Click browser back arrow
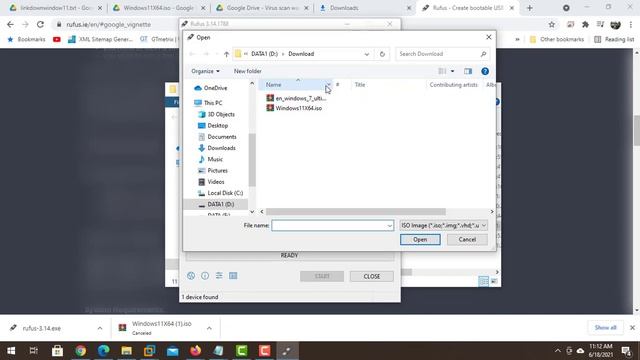 point(11,24)
